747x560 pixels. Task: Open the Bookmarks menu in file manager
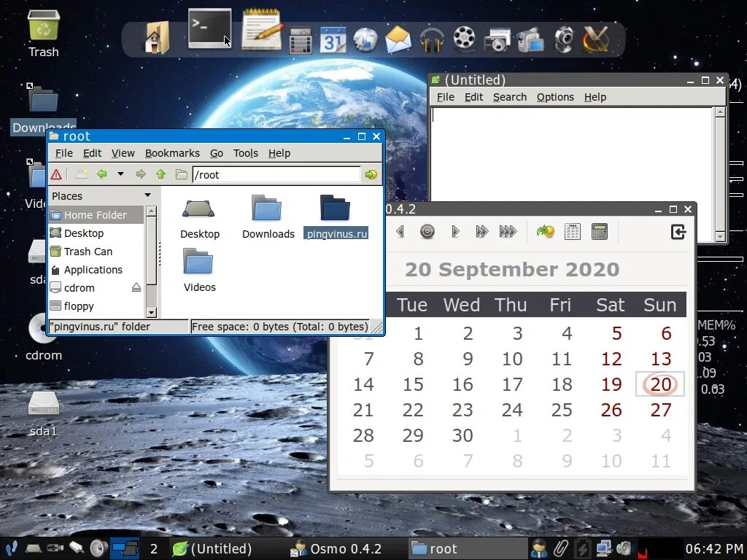(172, 153)
